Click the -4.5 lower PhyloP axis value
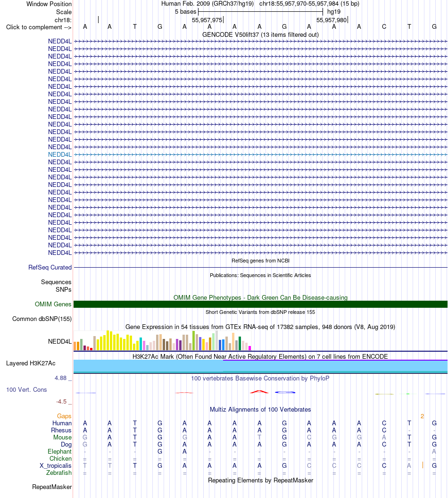Image resolution: width=448 pixels, height=498 pixels. (x=61, y=402)
